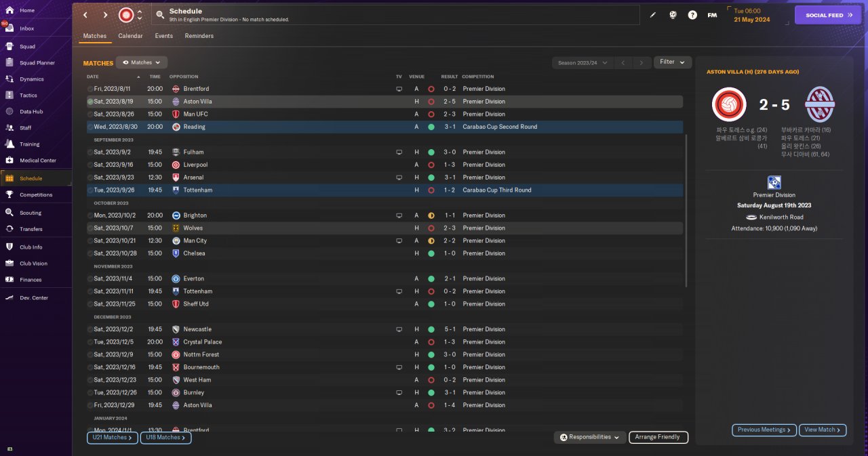Open Staff sidebar icon
868x456 pixels.
pyautogui.click(x=9, y=128)
